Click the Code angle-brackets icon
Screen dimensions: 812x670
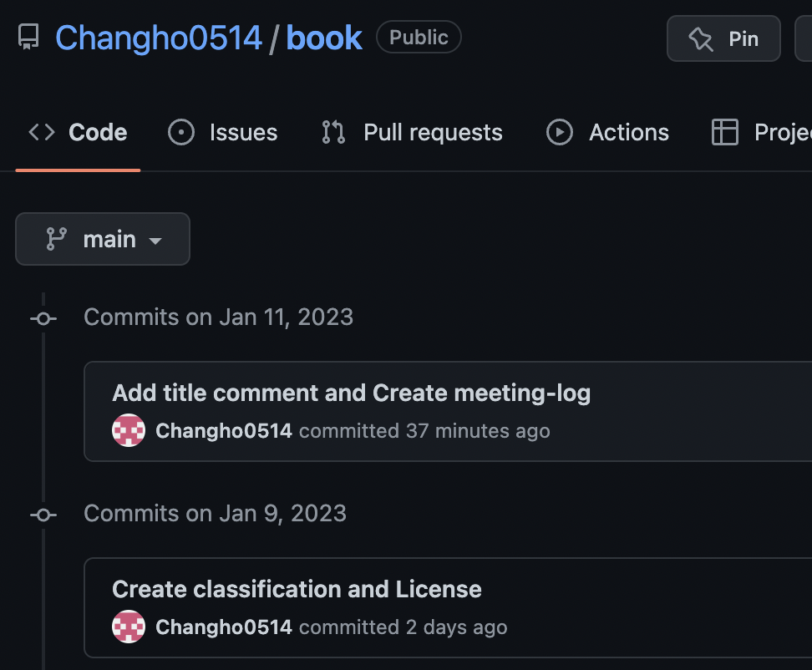(42, 133)
